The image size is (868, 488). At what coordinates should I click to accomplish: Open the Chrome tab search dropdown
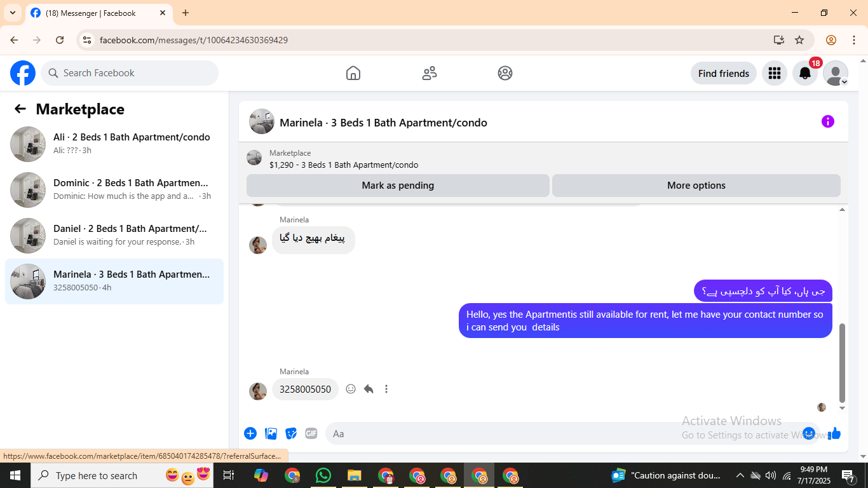(x=13, y=13)
